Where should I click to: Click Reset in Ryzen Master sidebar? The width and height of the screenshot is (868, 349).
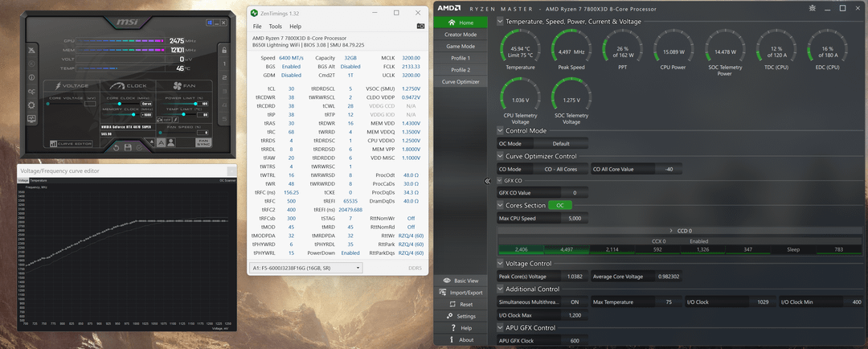(461, 304)
